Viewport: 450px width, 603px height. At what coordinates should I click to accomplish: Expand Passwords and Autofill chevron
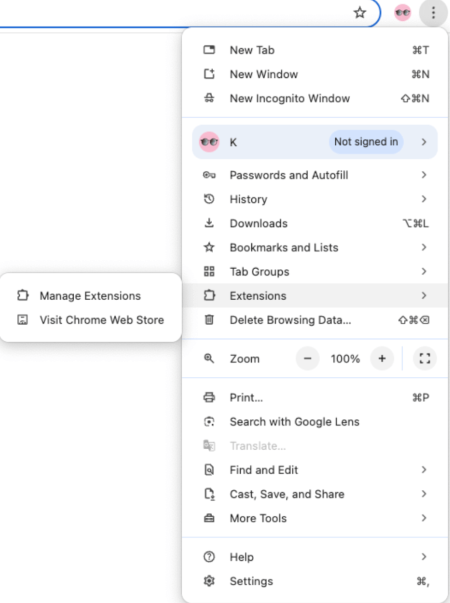click(424, 175)
